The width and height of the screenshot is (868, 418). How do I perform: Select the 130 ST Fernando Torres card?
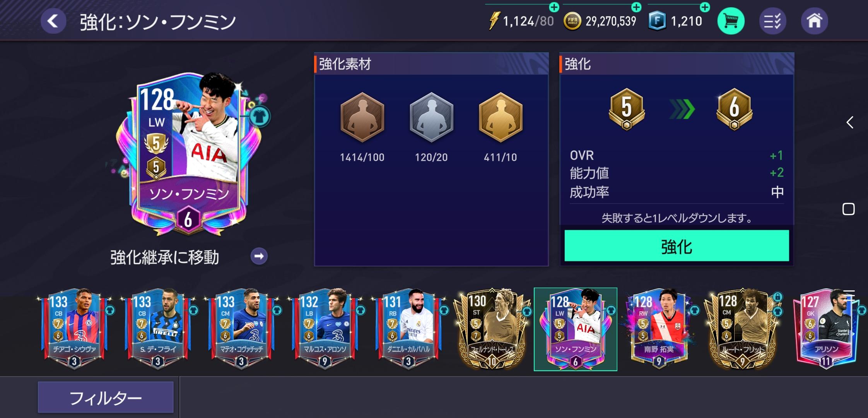click(492, 329)
